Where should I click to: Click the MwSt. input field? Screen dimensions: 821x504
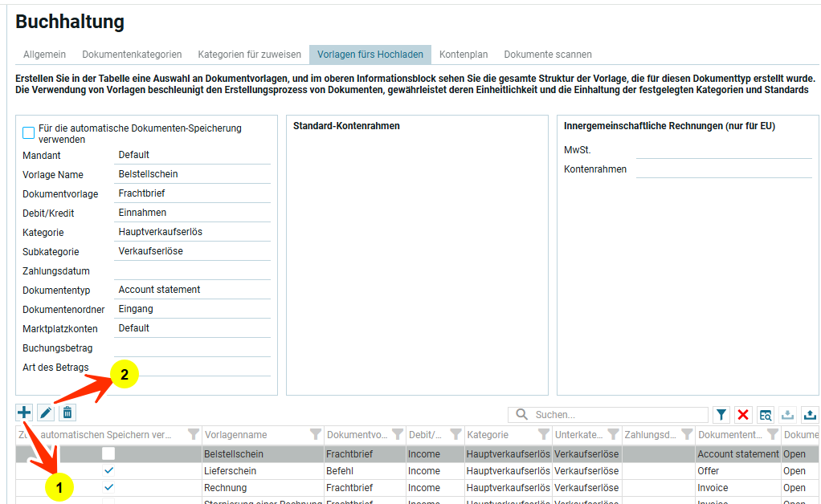pos(723,149)
